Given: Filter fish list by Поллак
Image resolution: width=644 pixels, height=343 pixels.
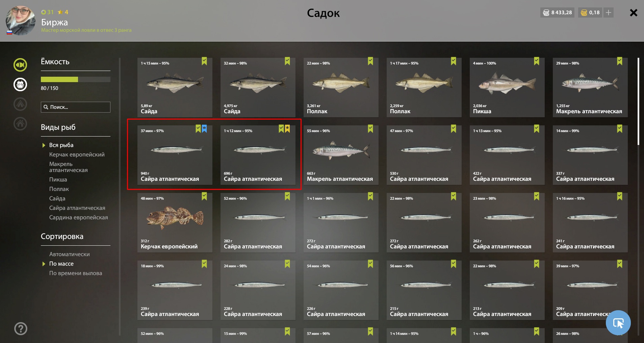Looking at the screenshot, I should pos(59,189).
